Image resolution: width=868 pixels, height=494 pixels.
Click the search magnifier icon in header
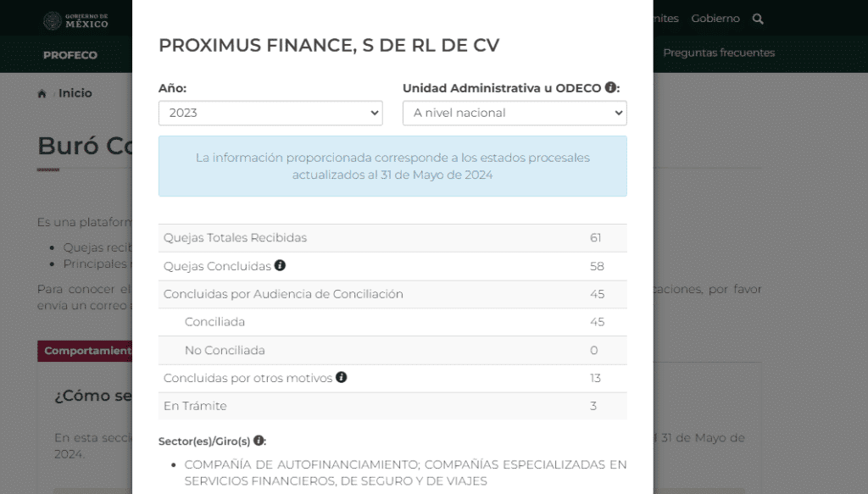pos(758,19)
